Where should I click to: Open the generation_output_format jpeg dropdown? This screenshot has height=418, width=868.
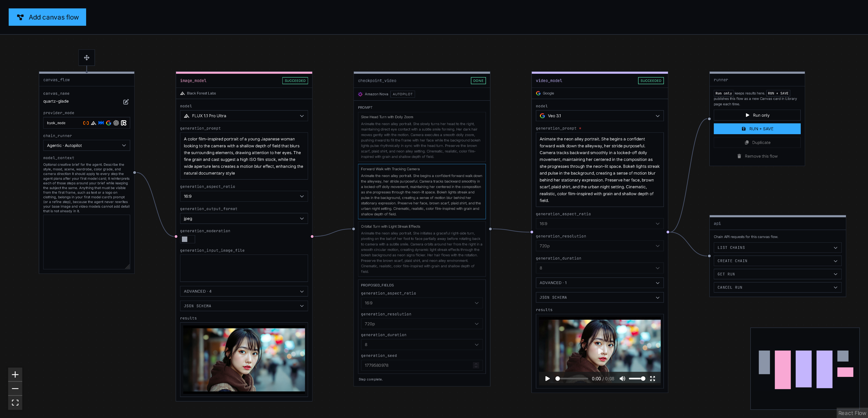[x=244, y=219]
